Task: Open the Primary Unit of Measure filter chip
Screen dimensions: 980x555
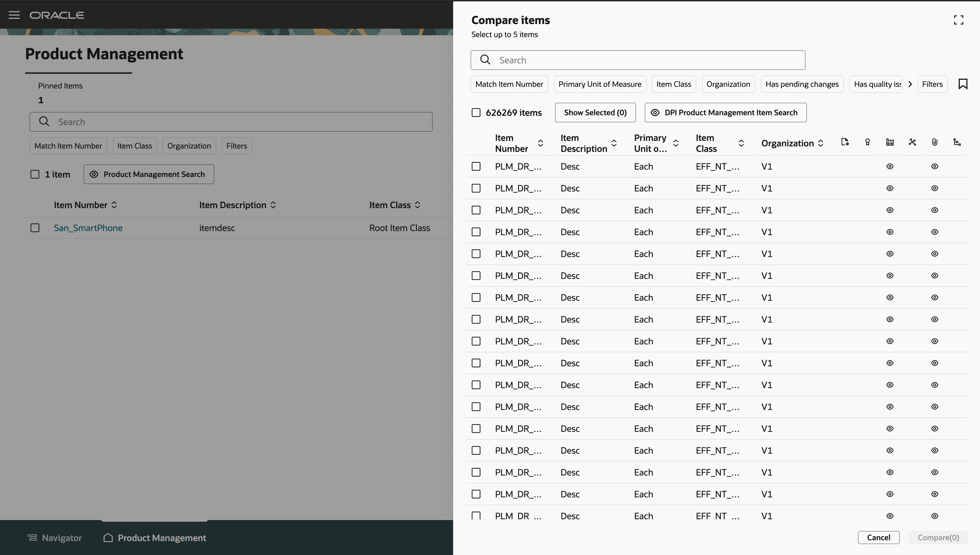Action: pyautogui.click(x=599, y=84)
